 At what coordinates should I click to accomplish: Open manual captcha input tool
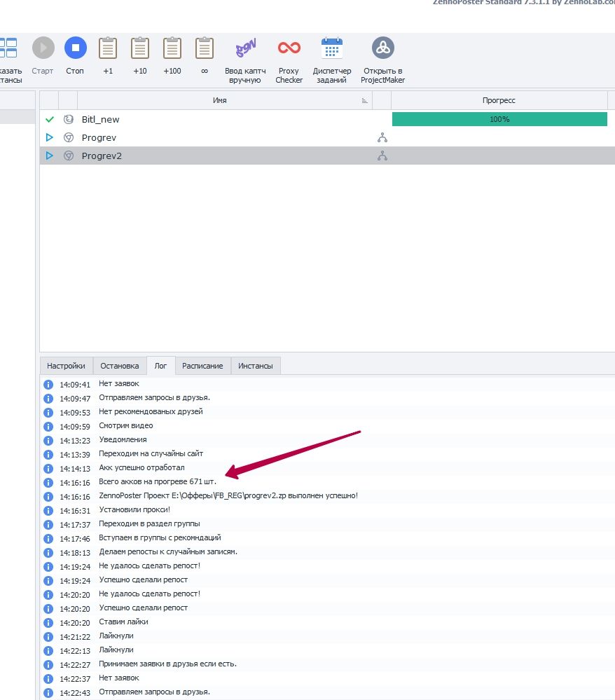[x=245, y=48]
